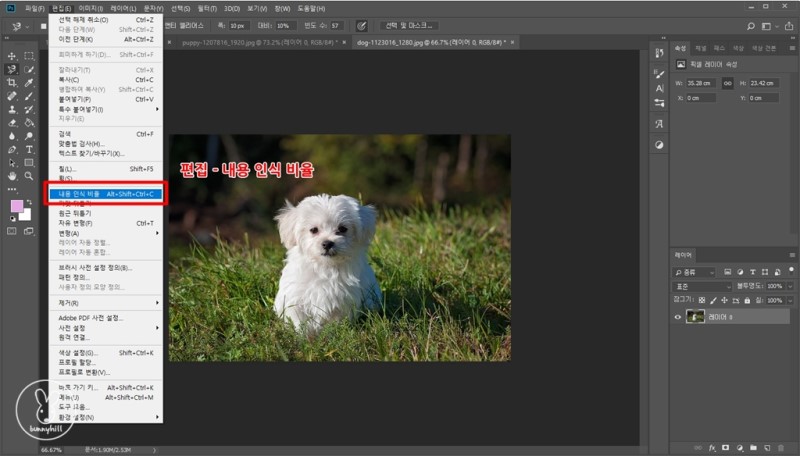Choose the Hand tool
The height and width of the screenshot is (456, 800).
pos(11,176)
